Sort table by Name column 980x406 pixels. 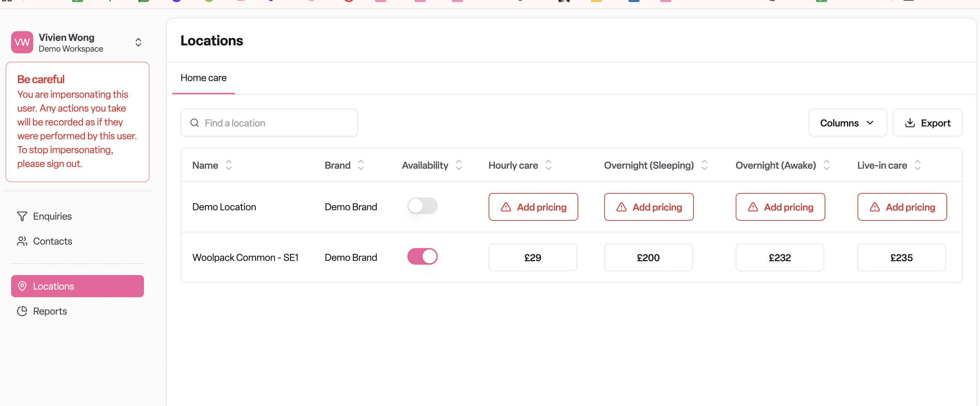pos(229,165)
